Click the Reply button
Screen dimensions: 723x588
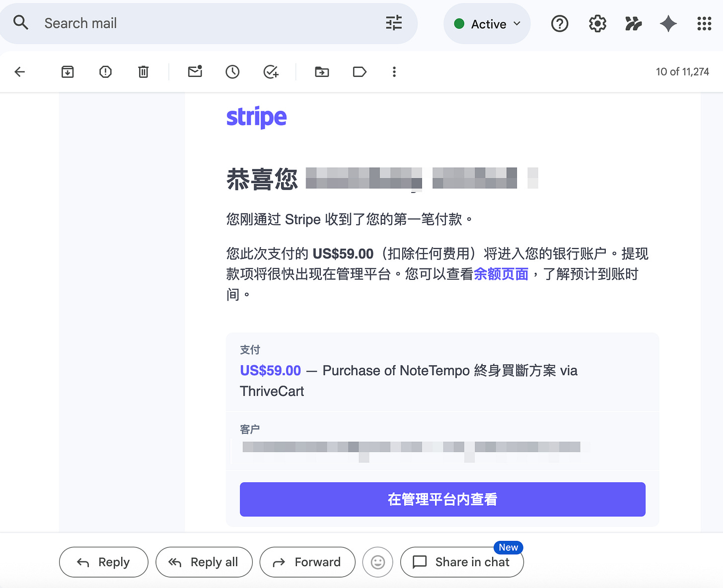pyautogui.click(x=103, y=562)
